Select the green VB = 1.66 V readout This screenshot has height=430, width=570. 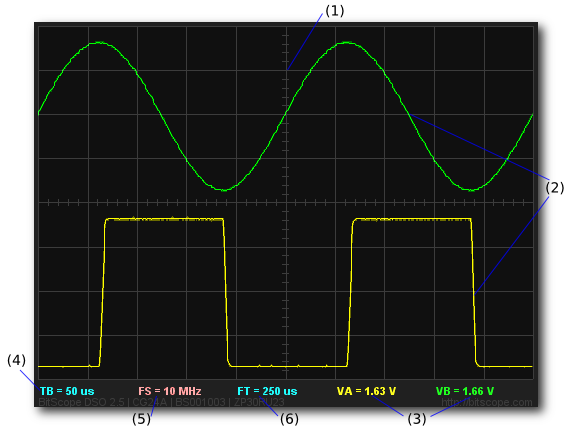pyautogui.click(x=465, y=391)
